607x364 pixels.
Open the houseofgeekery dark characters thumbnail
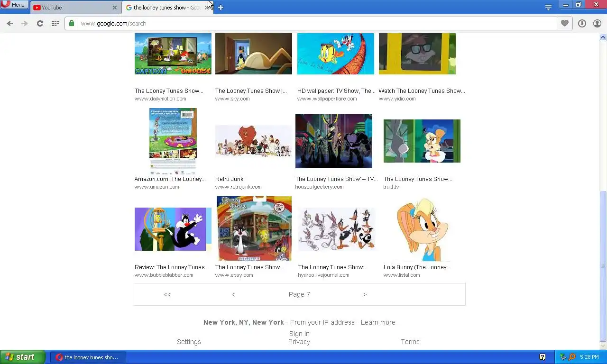tap(334, 141)
